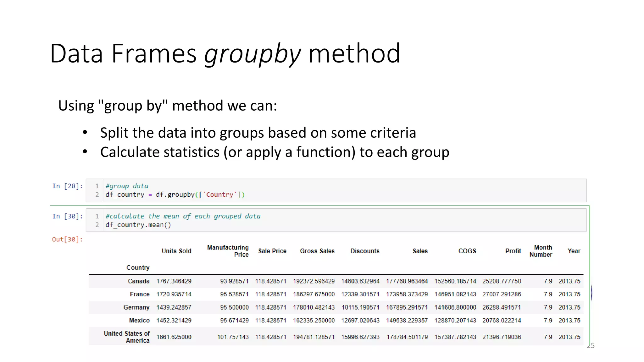Image resolution: width=644 pixels, height=362 pixels.
Task: Click the Country index label
Action: tap(138, 268)
